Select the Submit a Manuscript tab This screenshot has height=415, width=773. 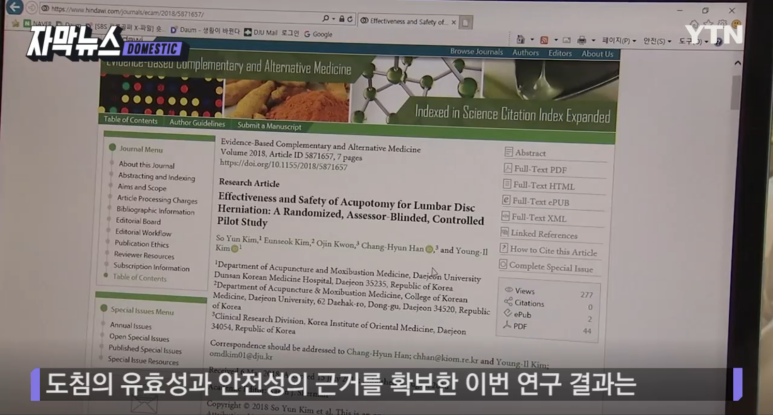click(x=269, y=126)
